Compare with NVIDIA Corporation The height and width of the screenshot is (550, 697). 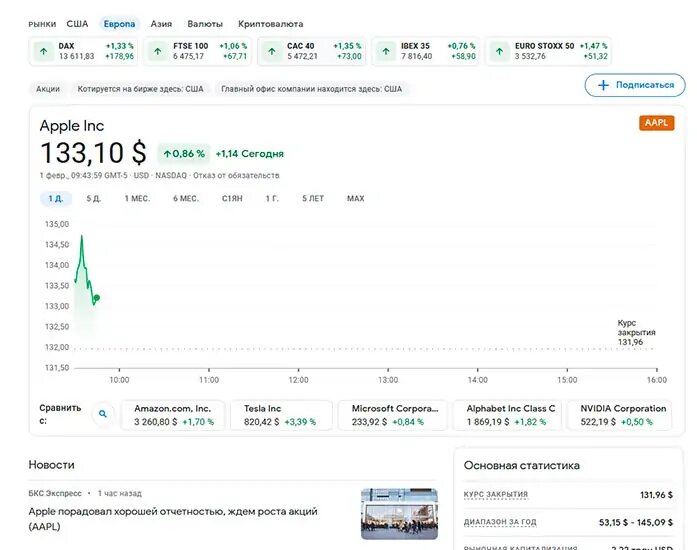[619, 415]
